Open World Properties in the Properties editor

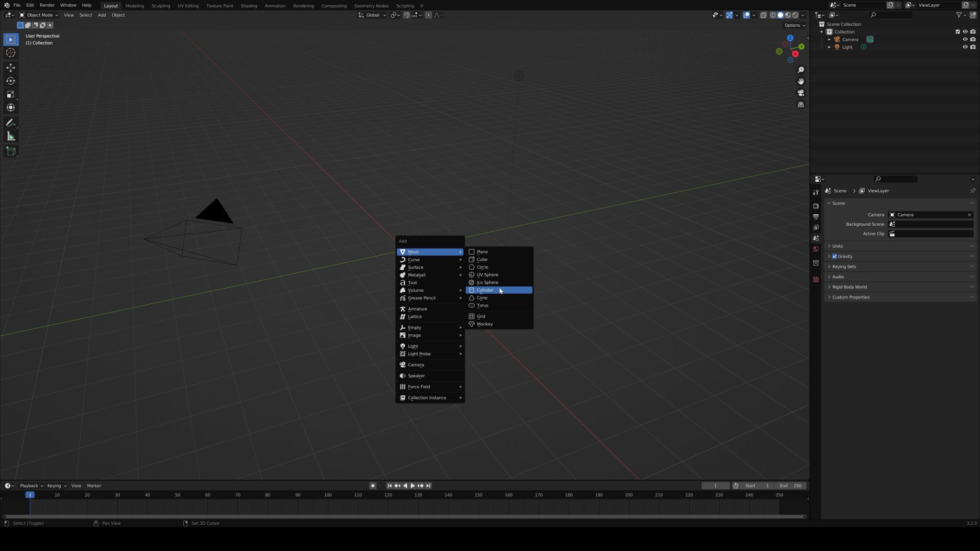(816, 249)
